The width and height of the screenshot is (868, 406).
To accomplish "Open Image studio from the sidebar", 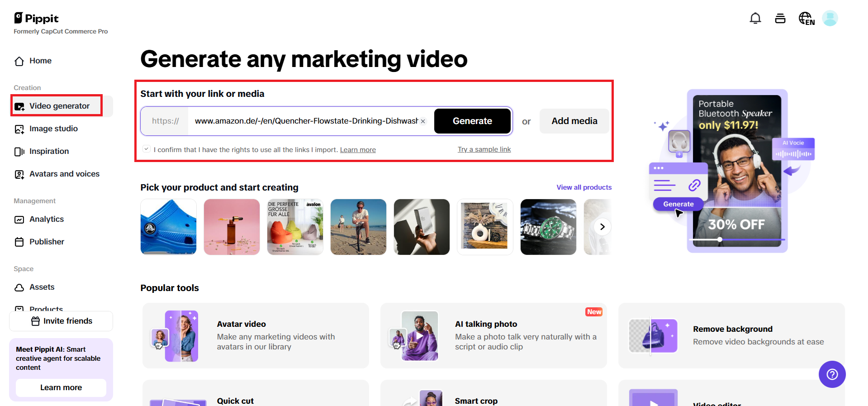I will point(53,129).
